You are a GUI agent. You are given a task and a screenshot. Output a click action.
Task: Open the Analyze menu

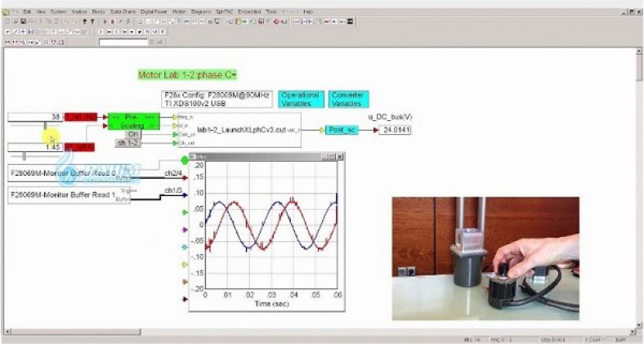pyautogui.click(x=79, y=11)
